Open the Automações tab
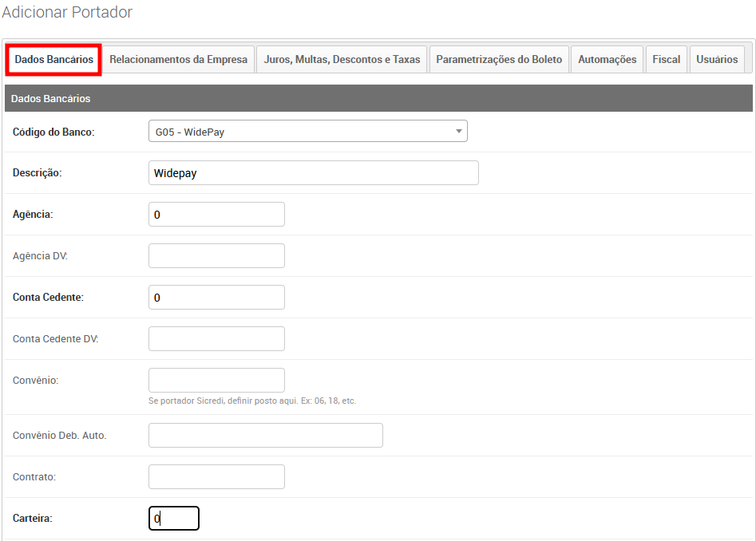The height and width of the screenshot is (541, 756). tap(607, 60)
